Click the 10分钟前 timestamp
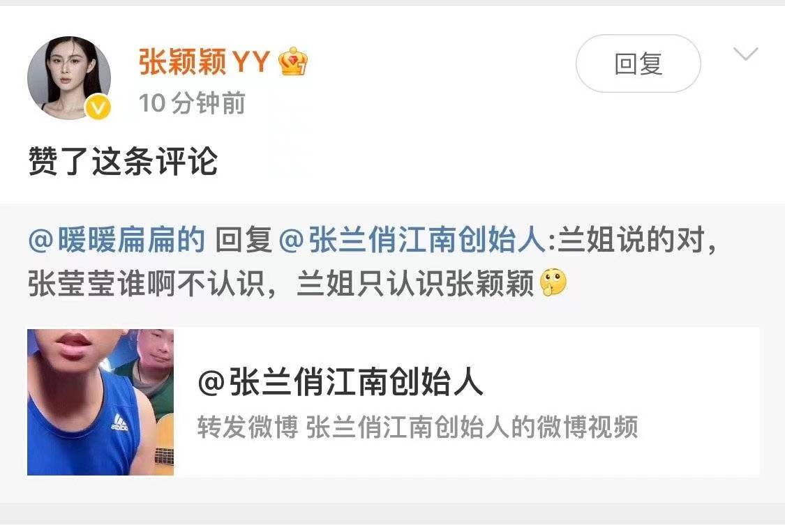The height and width of the screenshot is (532, 785). point(193,103)
